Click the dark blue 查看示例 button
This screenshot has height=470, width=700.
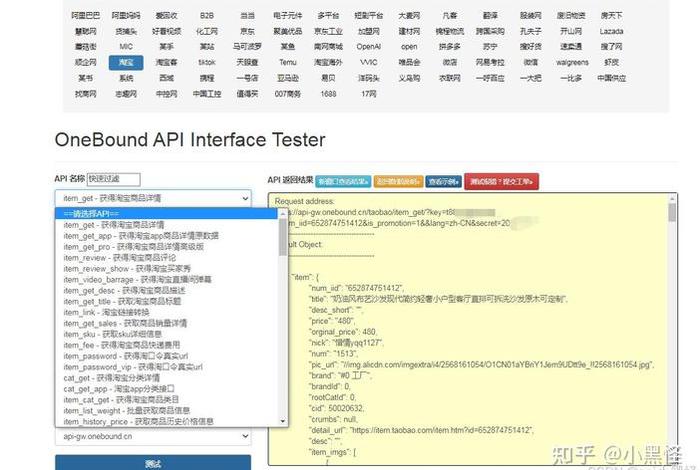(443, 181)
